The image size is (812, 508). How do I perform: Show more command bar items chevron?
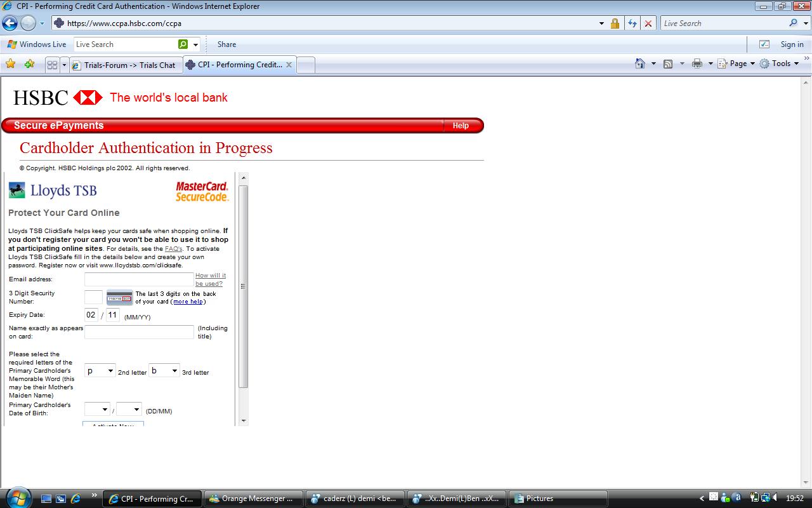tap(806, 60)
